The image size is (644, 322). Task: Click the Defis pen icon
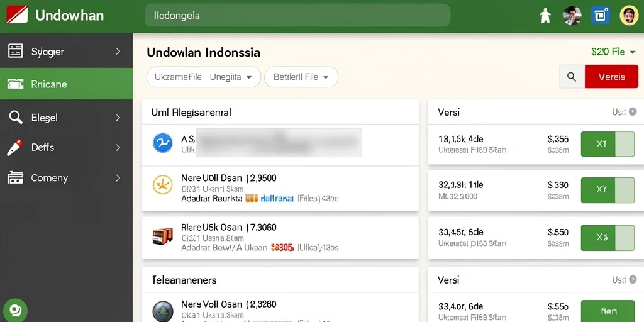tap(15, 147)
